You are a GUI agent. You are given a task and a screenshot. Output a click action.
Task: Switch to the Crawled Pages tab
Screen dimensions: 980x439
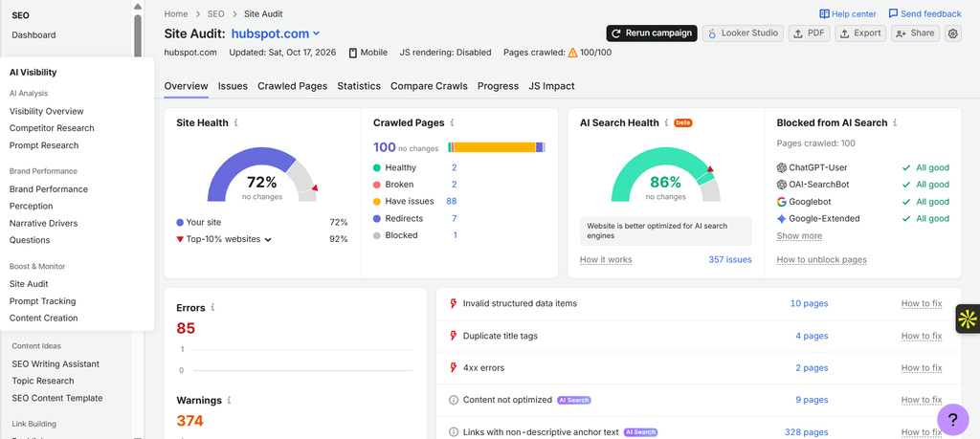point(293,86)
